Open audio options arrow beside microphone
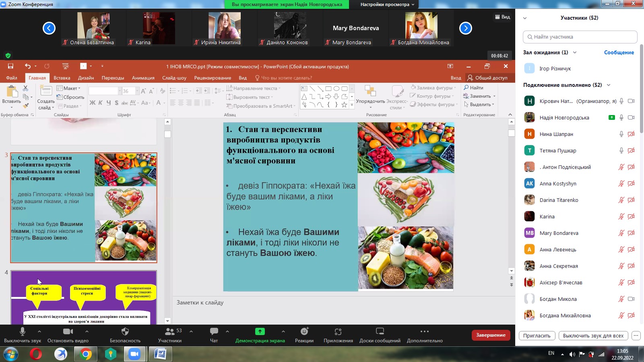The width and height of the screenshot is (644, 362). click(x=39, y=331)
